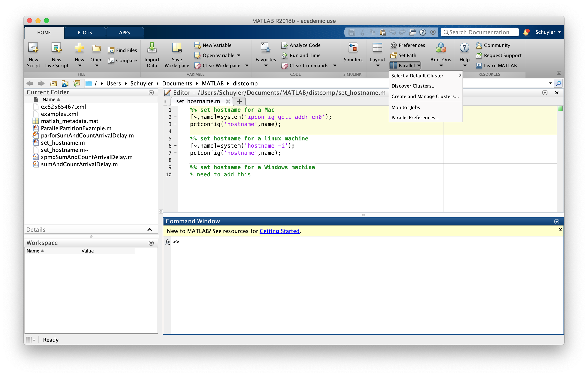Image resolution: width=588 pixels, height=376 pixels.
Task: Minimize the toolstrip with collapse arrow
Action: [558, 73]
